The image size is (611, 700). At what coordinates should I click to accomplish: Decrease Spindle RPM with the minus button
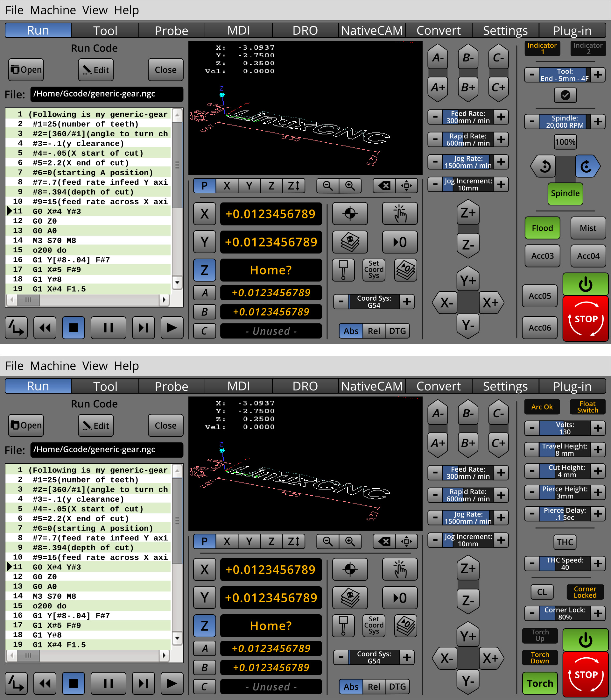(532, 121)
